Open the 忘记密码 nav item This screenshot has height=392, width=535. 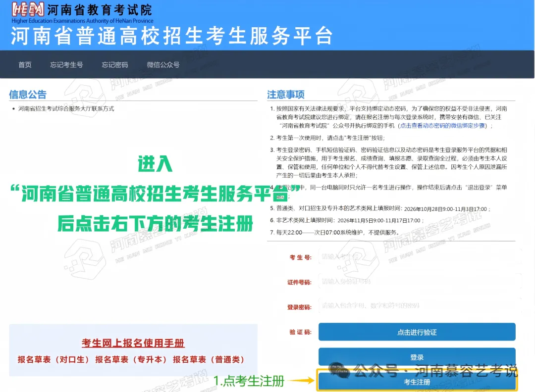pos(114,65)
